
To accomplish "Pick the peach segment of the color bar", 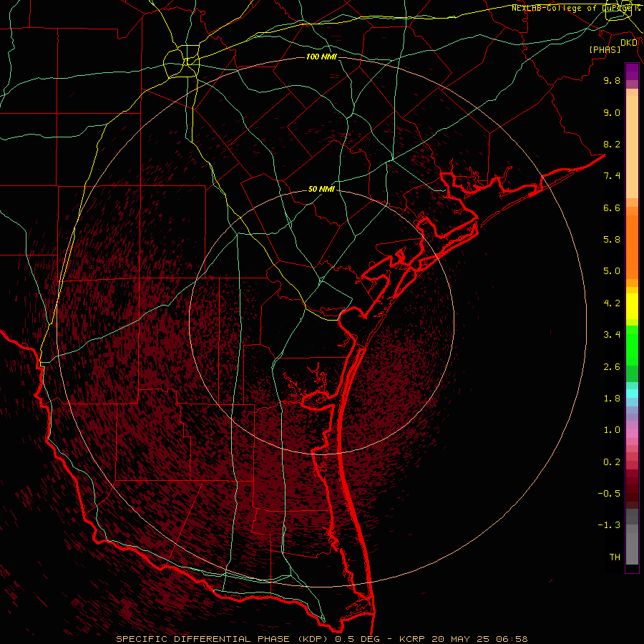I will [x=632, y=147].
